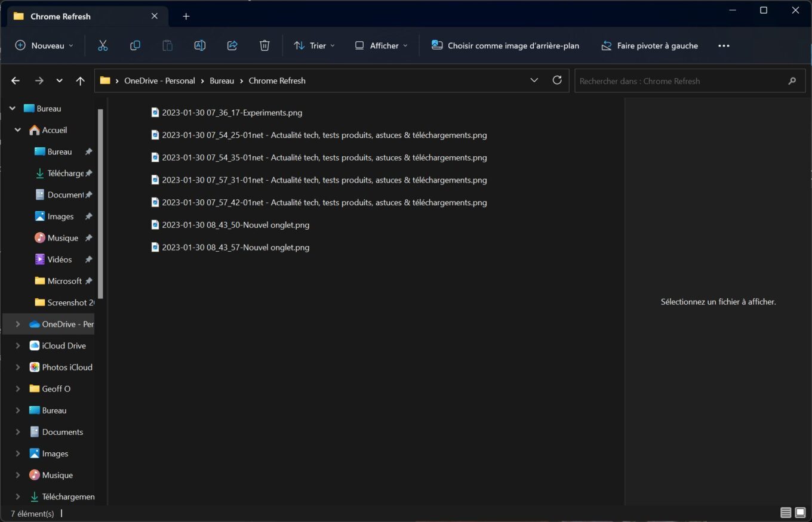The width and height of the screenshot is (812, 522).
Task: Refresh the Chrome Refresh folder view
Action: tap(557, 80)
